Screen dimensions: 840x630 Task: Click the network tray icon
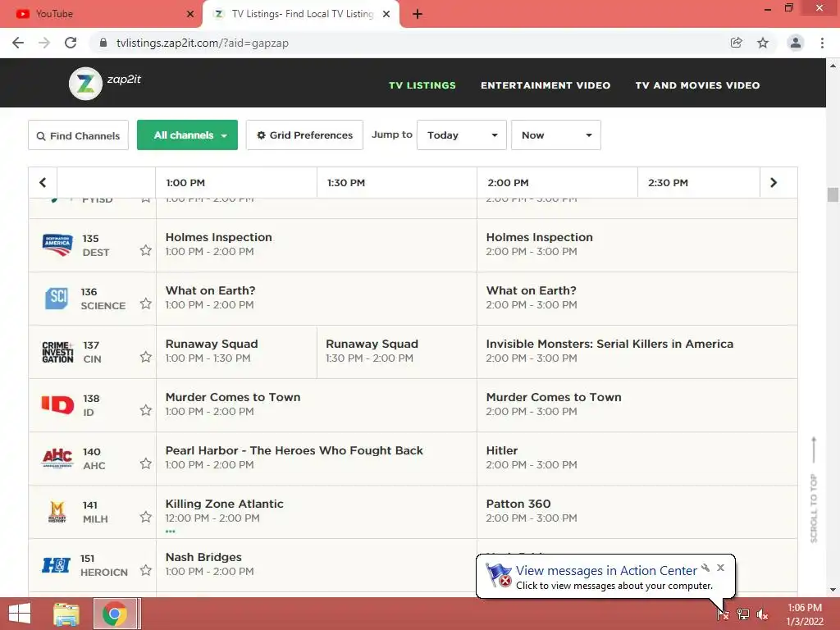(743, 614)
